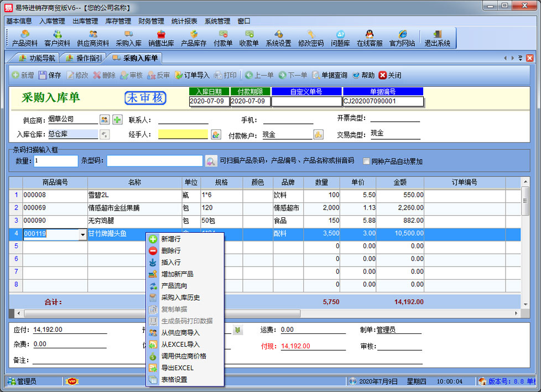This screenshot has width=541, height=392.
Task: Open 财务管理 menu
Action: pyautogui.click(x=151, y=21)
